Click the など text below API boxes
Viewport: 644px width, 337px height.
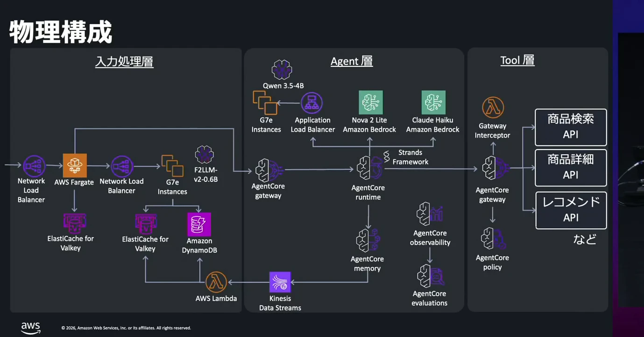[585, 239]
